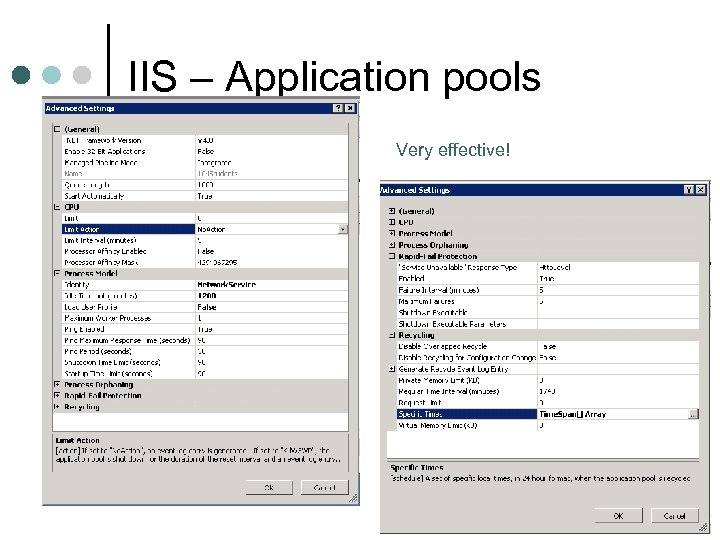Screen dimensions: 720x540
Task: Select the Ping Maximum Response Time row
Action: (205, 340)
